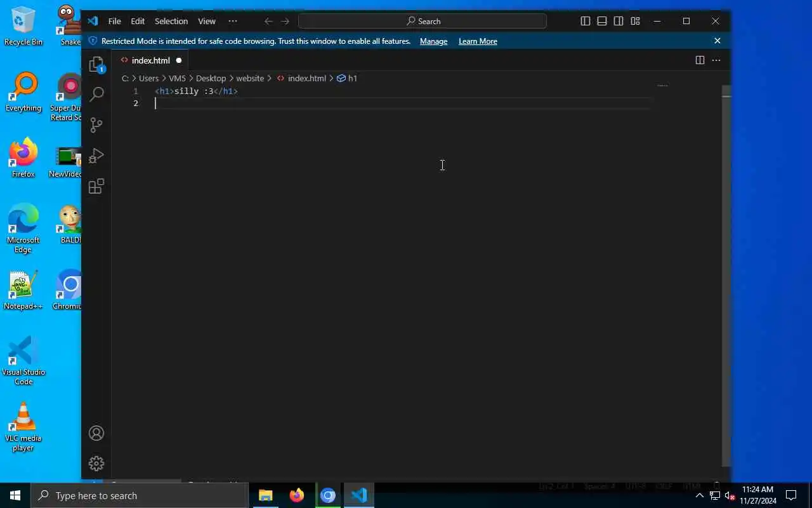812x508 pixels.
Task: Open the Run and Debug view
Action: (x=96, y=156)
